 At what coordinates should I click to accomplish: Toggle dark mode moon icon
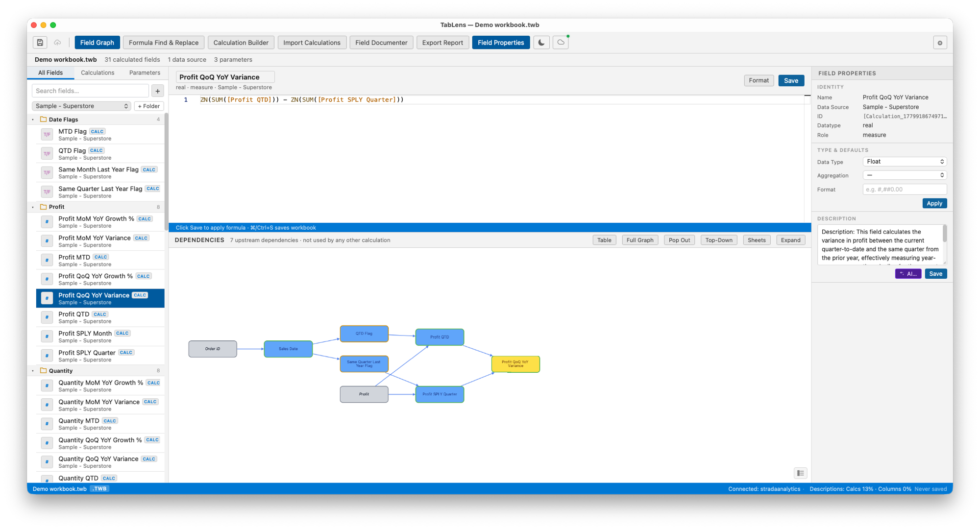(x=541, y=43)
